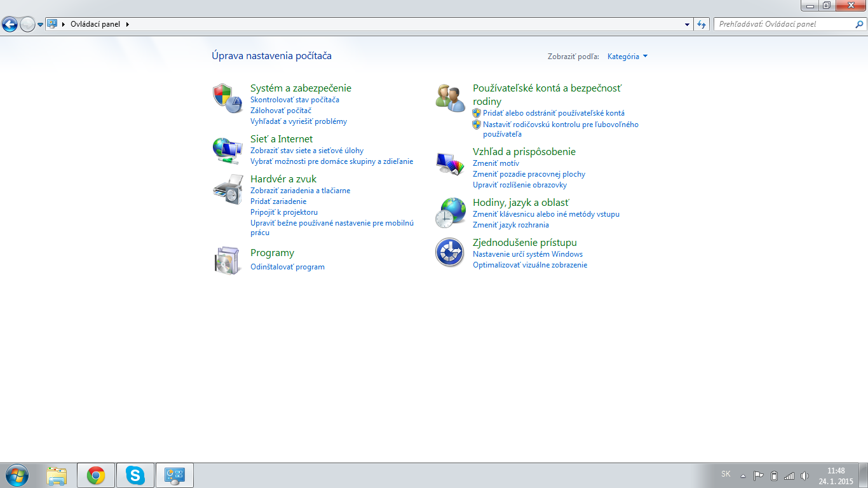Click Zobraziť stav siete a sieťové úlohy
The image size is (868, 488).
[x=307, y=151]
